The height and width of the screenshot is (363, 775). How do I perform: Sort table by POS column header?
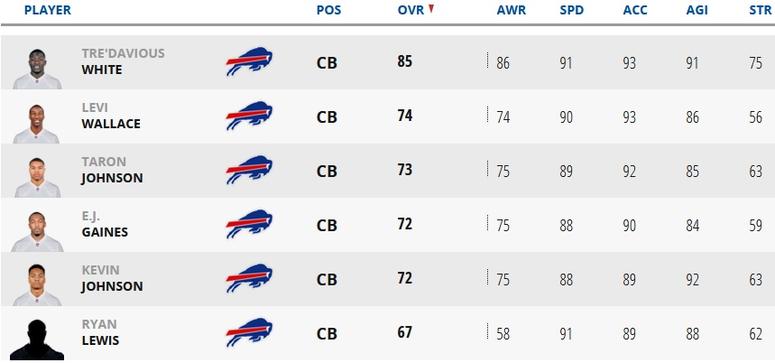click(x=329, y=10)
